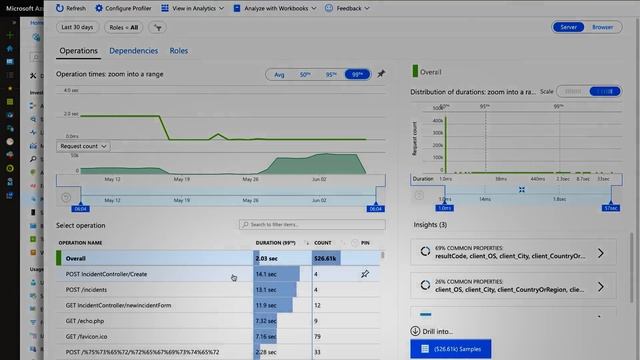Click the Drill into down-arrow icon

pos(415,331)
